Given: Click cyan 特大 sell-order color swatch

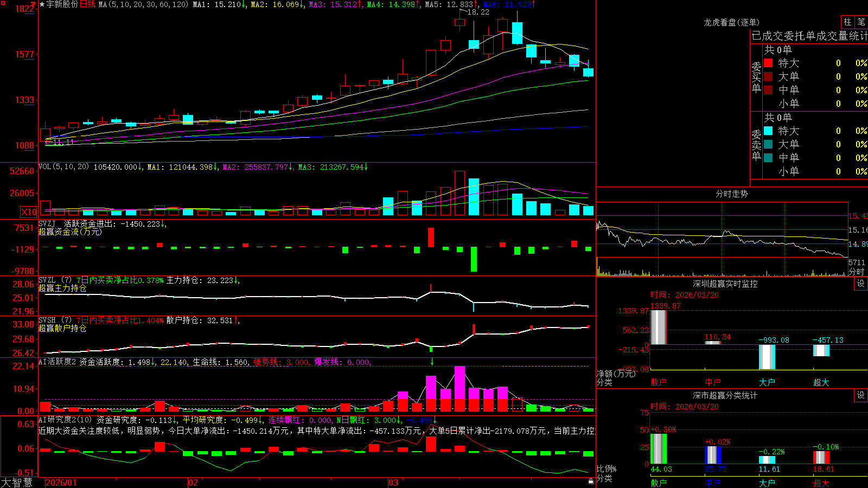Looking at the screenshot, I should click(768, 131).
